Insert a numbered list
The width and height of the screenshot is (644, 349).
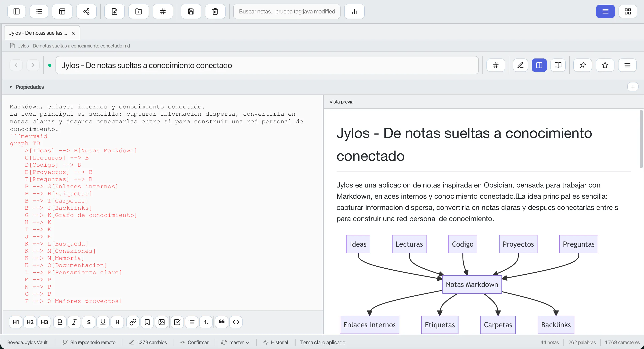(206, 322)
